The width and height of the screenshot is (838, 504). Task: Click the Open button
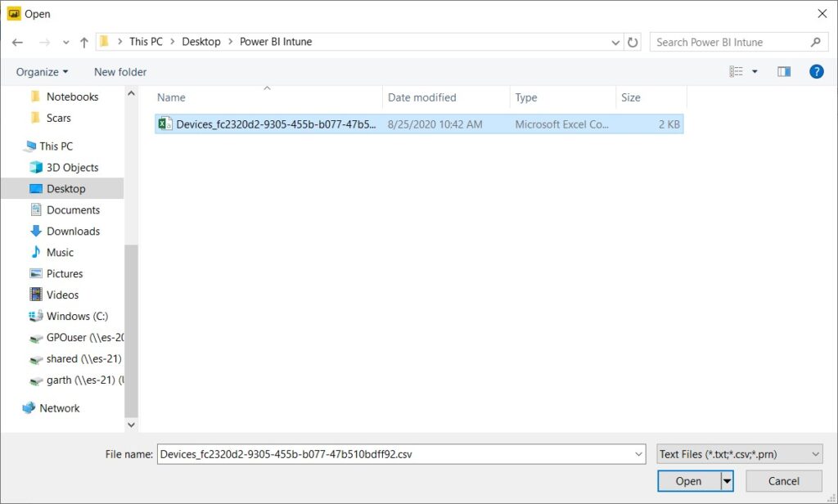coord(687,481)
